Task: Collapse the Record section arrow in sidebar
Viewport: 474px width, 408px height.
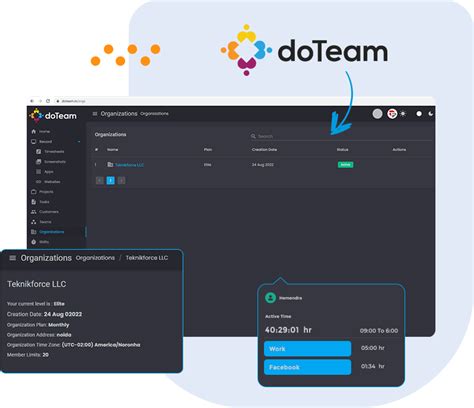Action: tap(79, 142)
